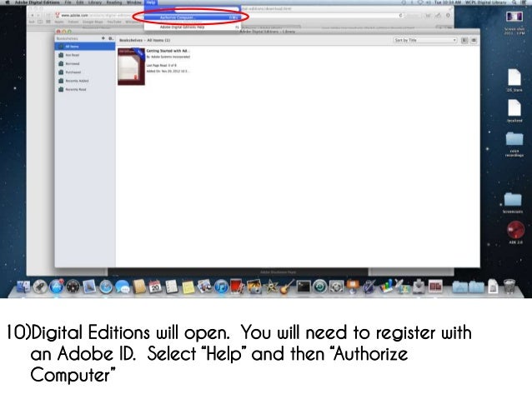Click the Last Page Read text
532x399 pixels.
point(161,65)
